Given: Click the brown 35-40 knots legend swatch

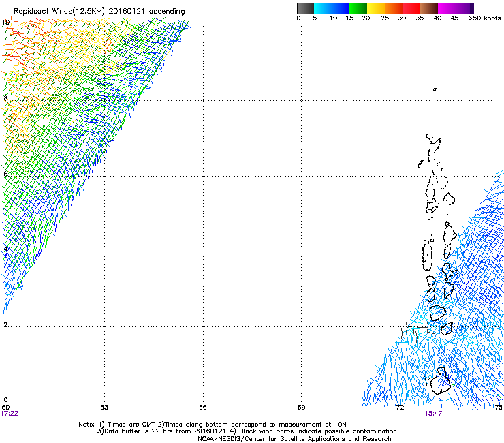Looking at the screenshot, I should (429, 8).
